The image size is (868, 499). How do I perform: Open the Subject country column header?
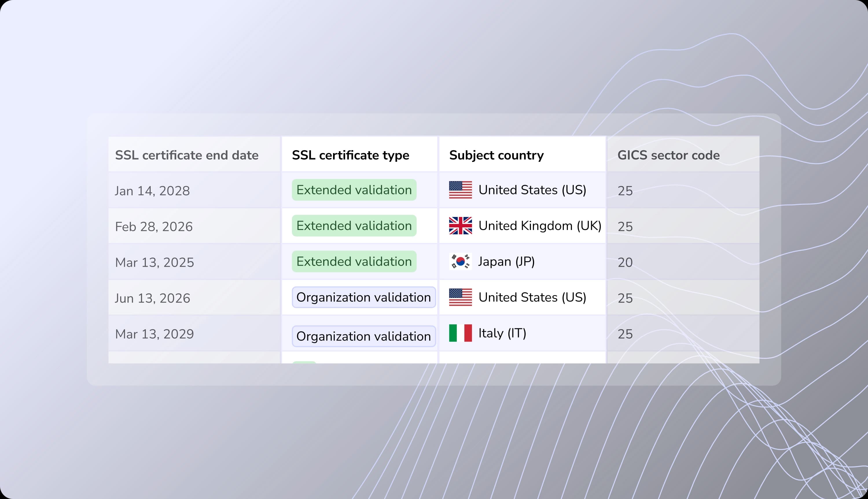[496, 155]
